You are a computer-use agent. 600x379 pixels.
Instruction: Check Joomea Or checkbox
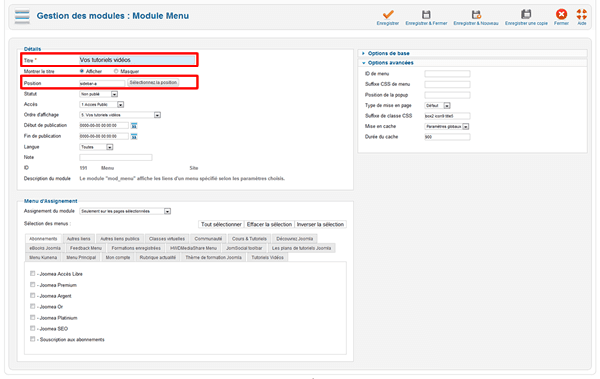(33, 306)
